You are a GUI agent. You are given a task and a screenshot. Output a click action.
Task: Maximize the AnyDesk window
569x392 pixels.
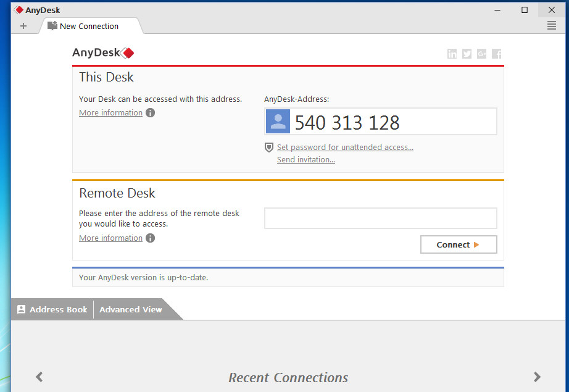click(x=525, y=10)
